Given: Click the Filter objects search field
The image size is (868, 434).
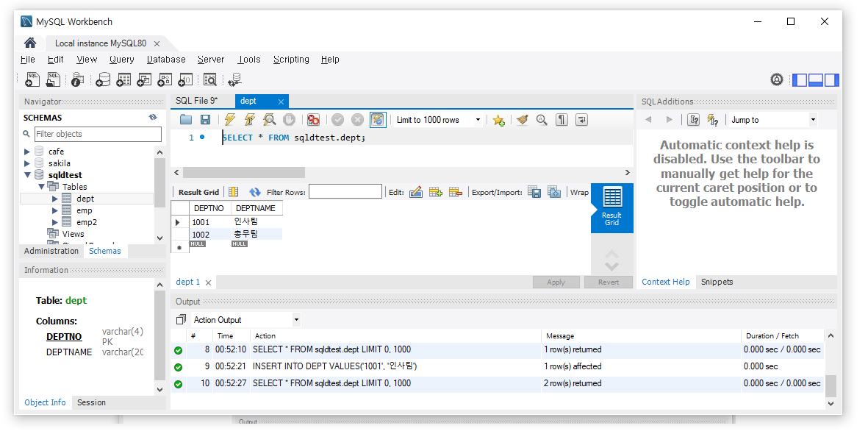Looking at the screenshot, I should point(98,134).
